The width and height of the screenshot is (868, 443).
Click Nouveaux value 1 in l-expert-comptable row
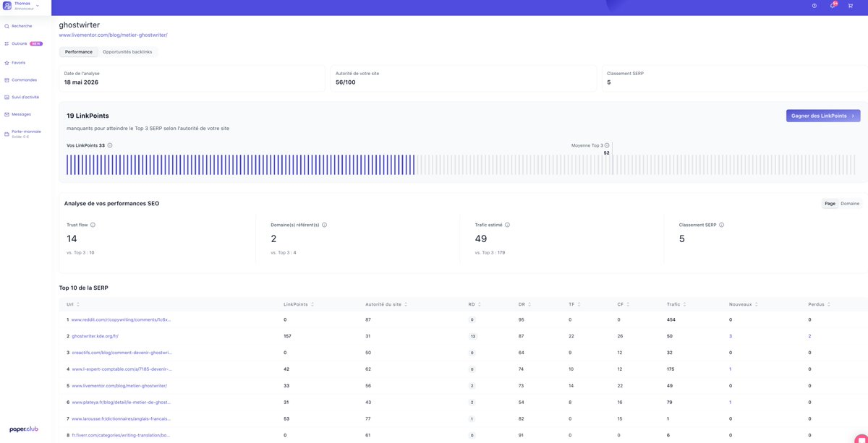pyautogui.click(x=730, y=369)
